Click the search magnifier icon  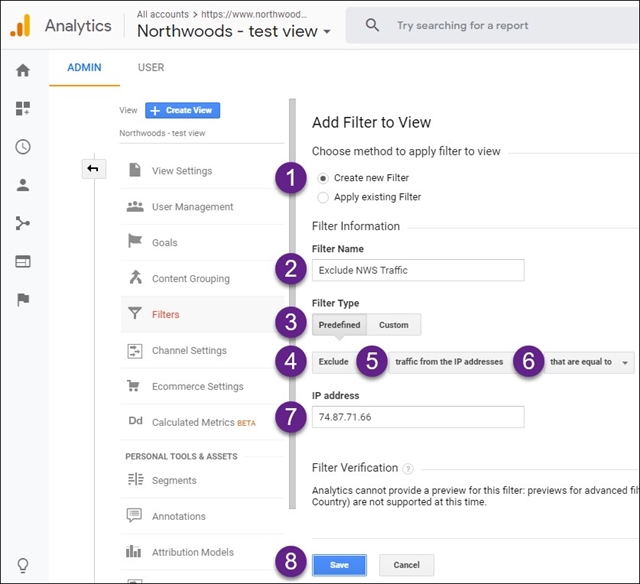pyautogui.click(x=372, y=25)
